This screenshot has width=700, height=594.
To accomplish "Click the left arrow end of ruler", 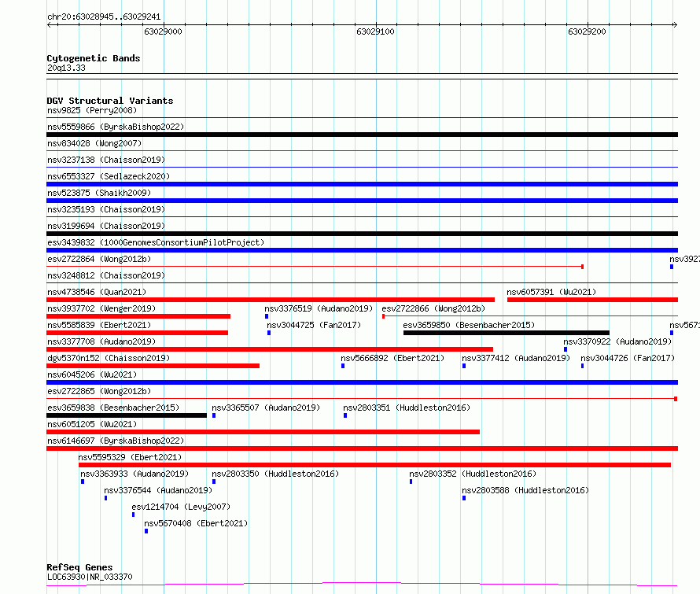I will point(49,24).
